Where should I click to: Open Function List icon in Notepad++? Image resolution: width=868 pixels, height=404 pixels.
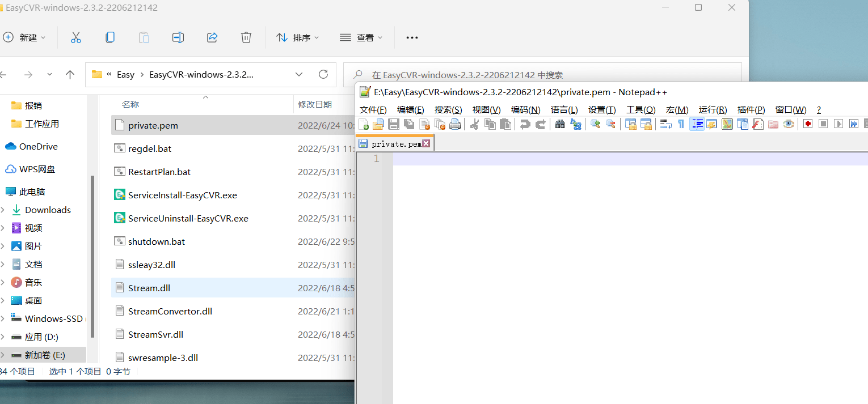758,124
